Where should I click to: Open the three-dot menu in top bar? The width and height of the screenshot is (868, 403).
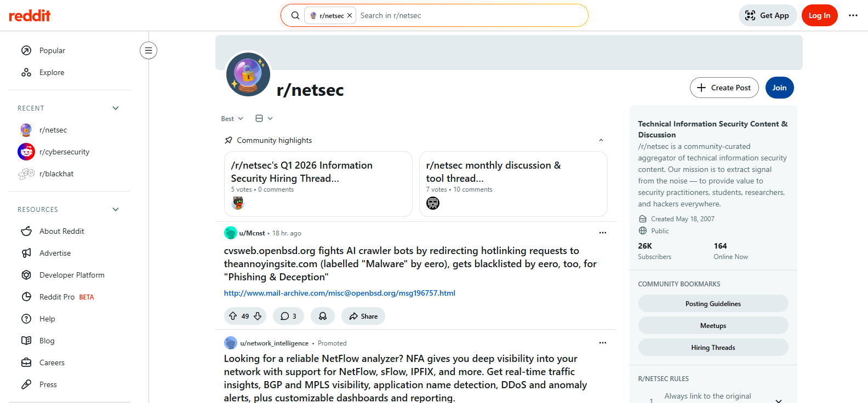[x=853, y=15]
